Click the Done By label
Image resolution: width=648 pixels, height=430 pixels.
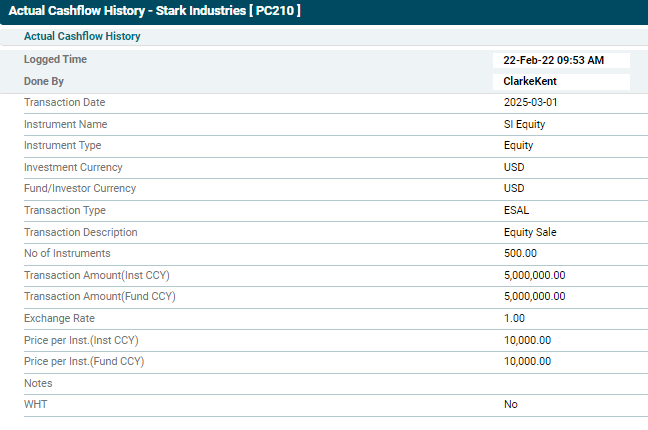click(44, 82)
